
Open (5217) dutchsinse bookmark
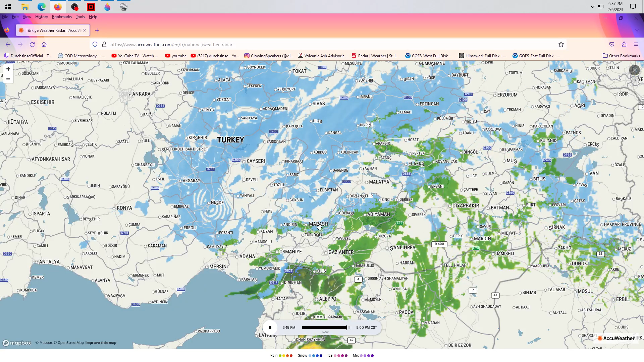pos(215,56)
